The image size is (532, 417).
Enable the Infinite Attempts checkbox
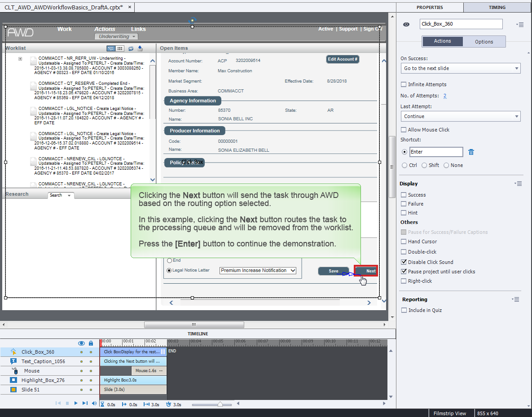coord(403,84)
